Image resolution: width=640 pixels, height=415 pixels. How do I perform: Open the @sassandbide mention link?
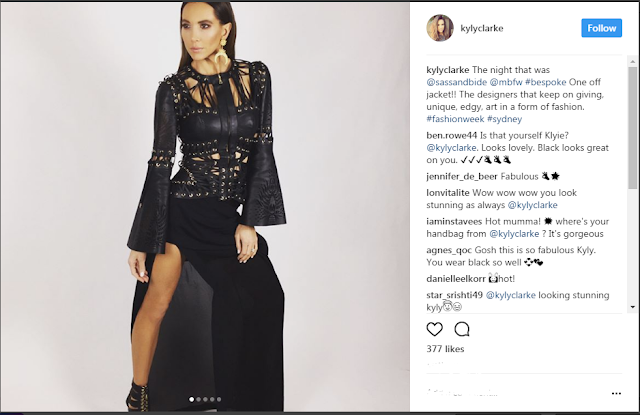456,82
